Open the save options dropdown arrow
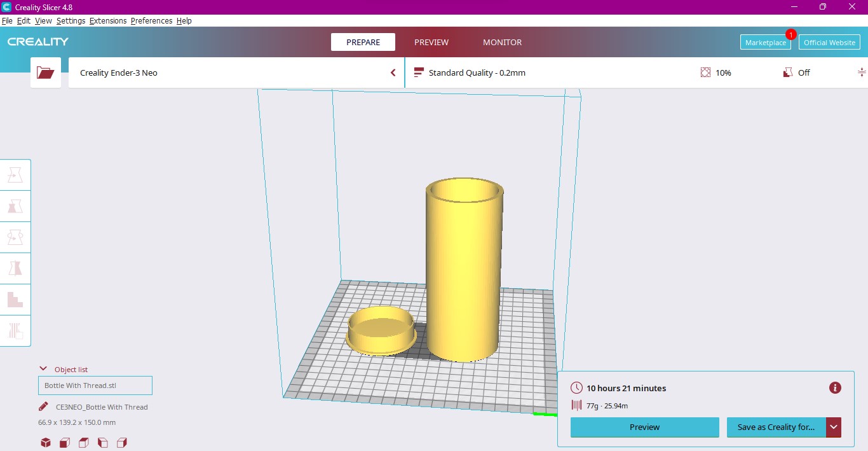 pos(834,427)
